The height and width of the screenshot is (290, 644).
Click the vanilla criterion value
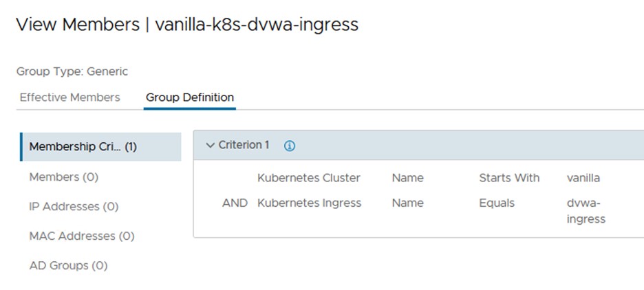coord(583,178)
